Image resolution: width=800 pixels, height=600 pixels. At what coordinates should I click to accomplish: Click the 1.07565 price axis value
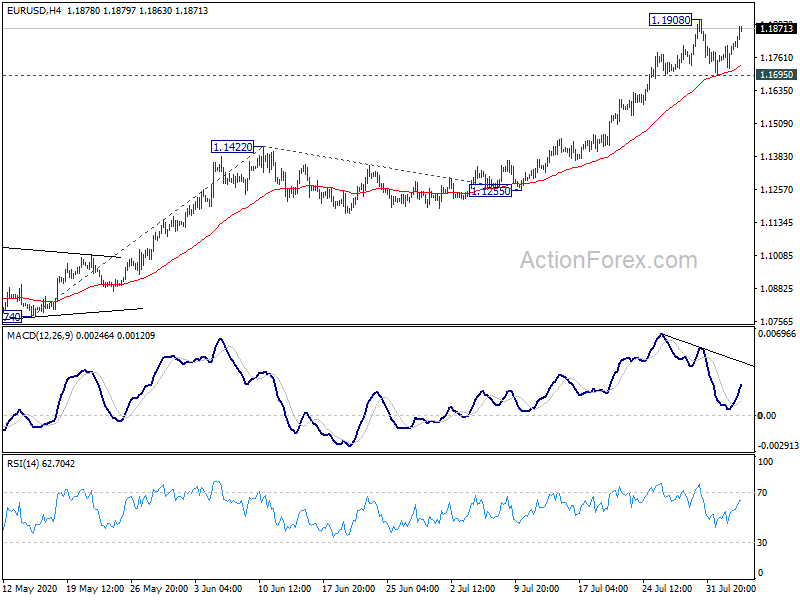click(x=777, y=321)
